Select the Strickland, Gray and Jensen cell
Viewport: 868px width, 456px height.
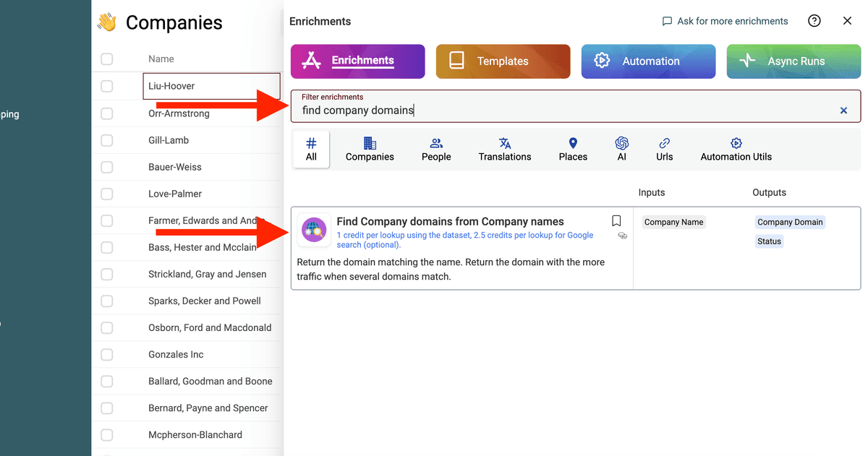click(211, 274)
